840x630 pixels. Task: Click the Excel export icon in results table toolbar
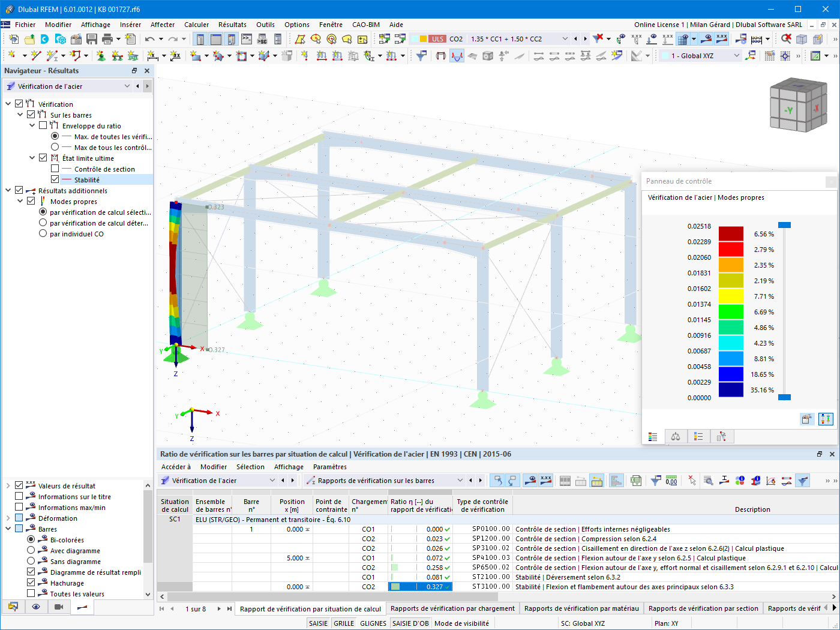coord(636,481)
